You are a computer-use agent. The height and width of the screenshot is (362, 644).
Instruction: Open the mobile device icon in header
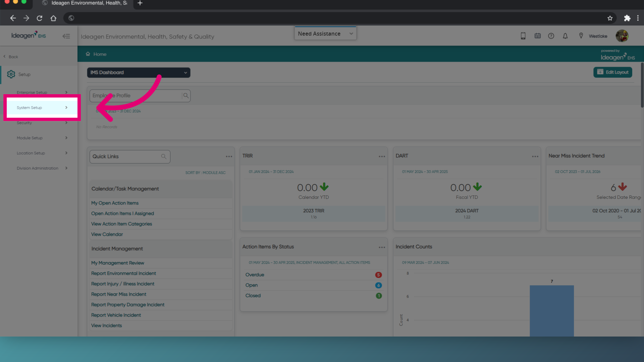point(523,36)
